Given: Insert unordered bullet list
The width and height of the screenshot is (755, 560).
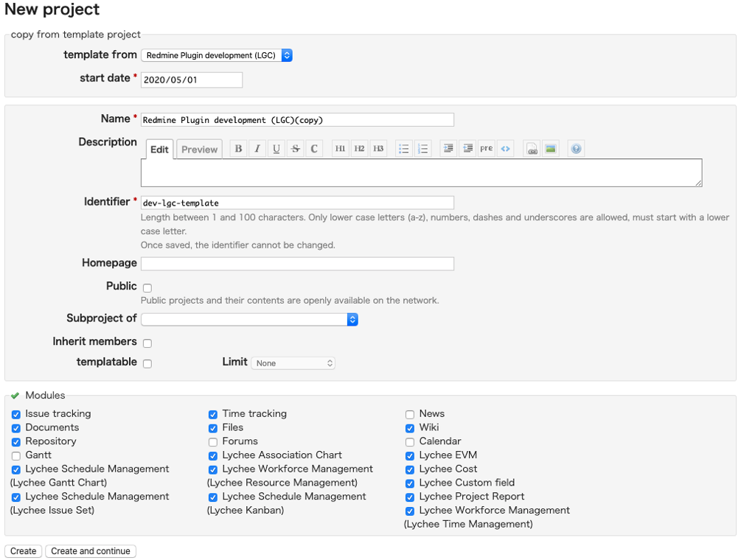Looking at the screenshot, I should 403,149.
